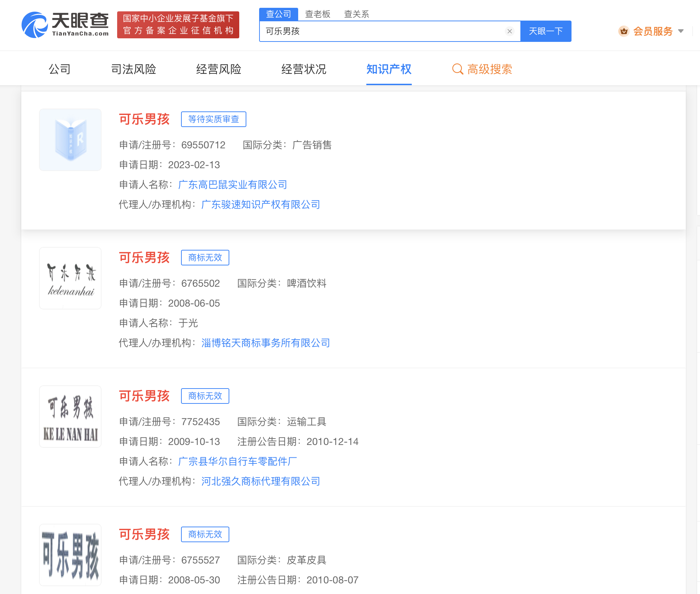700x594 pixels.
Task: Click announcement date 2010-08-07
Action: click(333, 580)
